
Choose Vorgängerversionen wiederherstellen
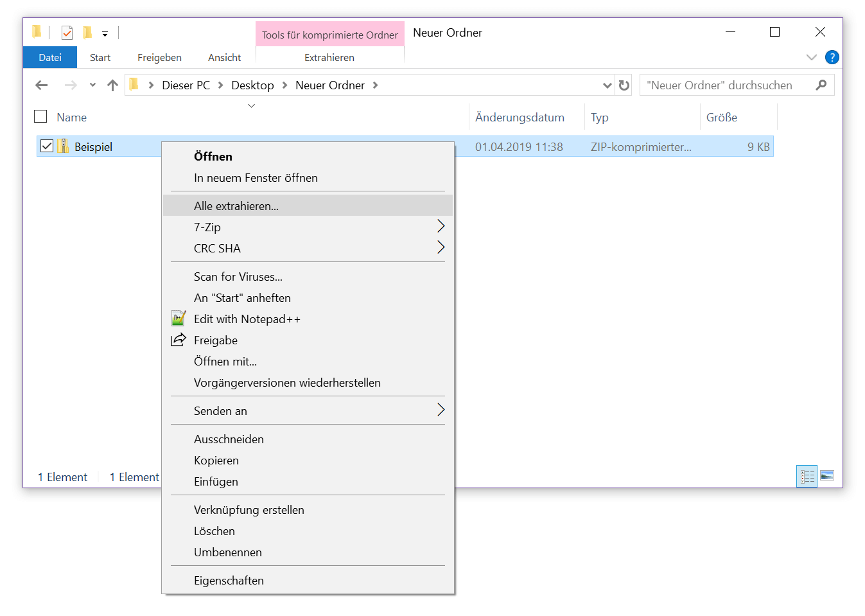pyautogui.click(x=308, y=382)
